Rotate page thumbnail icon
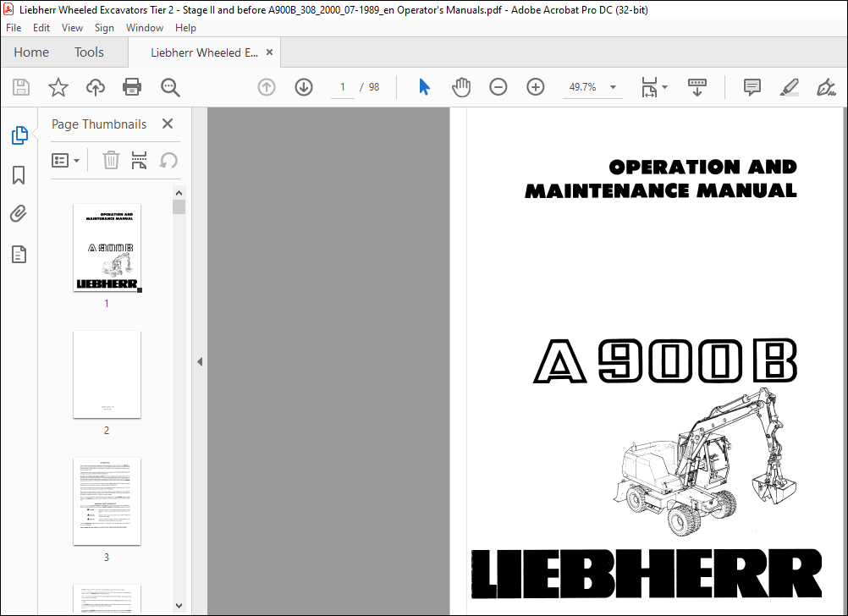The image size is (848, 616). [x=168, y=161]
